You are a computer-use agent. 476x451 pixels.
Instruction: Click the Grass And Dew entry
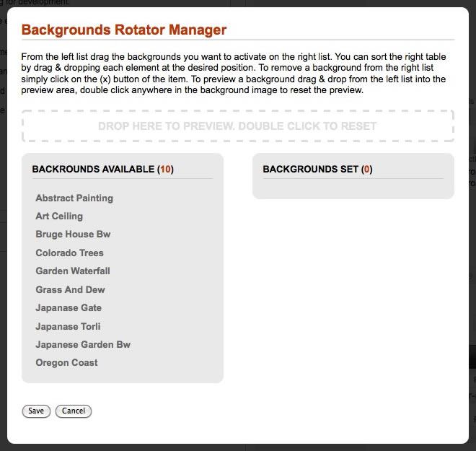(70, 289)
